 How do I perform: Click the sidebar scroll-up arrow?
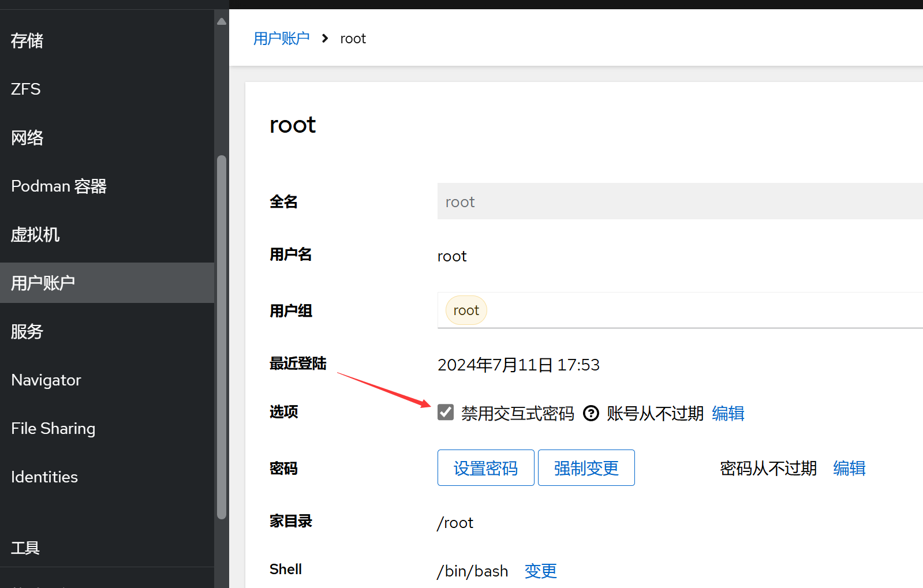222,21
